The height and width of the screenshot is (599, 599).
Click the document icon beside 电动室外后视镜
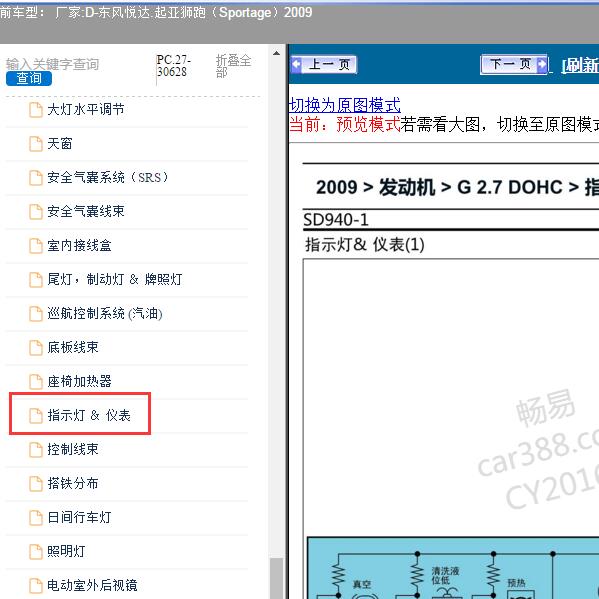click(36, 586)
